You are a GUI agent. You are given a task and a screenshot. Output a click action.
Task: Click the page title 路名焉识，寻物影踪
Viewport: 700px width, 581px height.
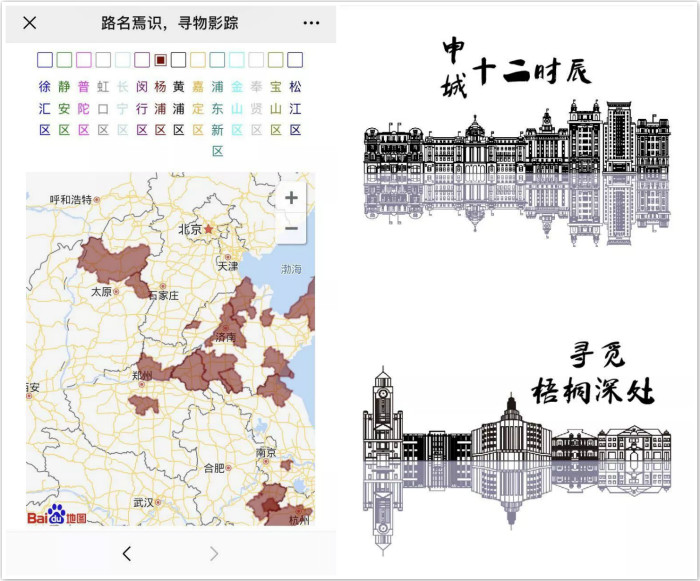pyautogui.click(x=170, y=23)
